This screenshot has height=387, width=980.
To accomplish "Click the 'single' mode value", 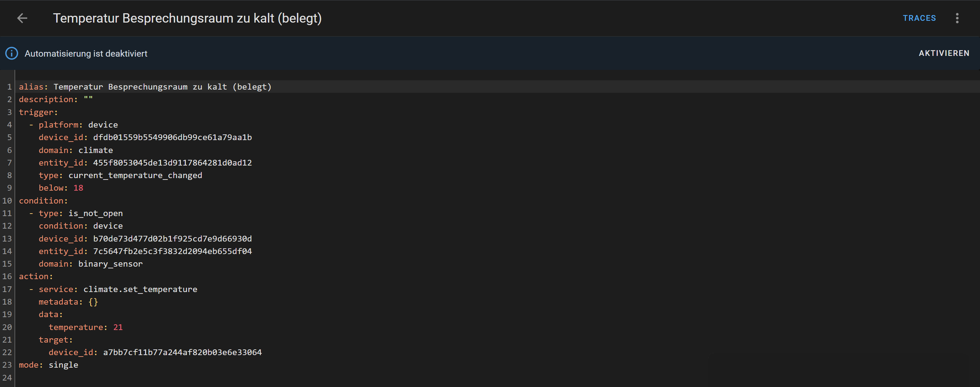I will point(63,365).
